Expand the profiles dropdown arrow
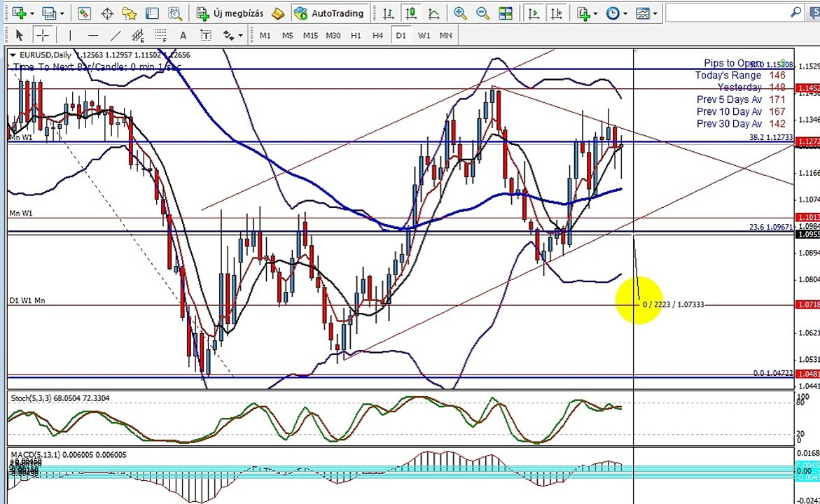The image size is (820, 504). coord(62,13)
